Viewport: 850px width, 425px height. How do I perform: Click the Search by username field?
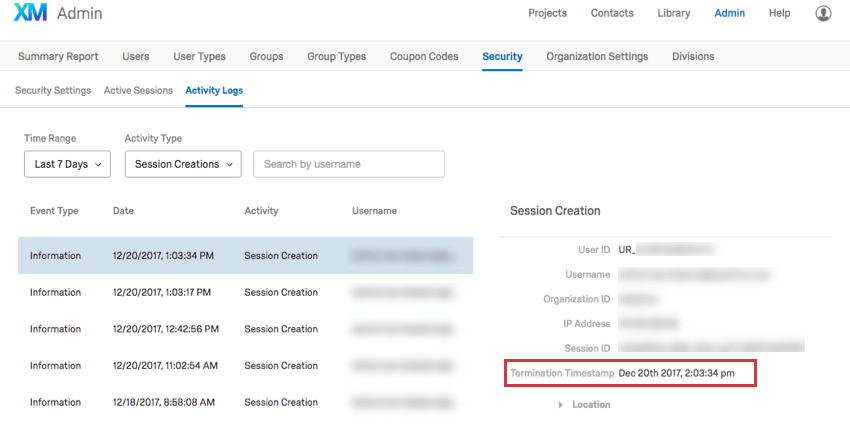click(349, 164)
